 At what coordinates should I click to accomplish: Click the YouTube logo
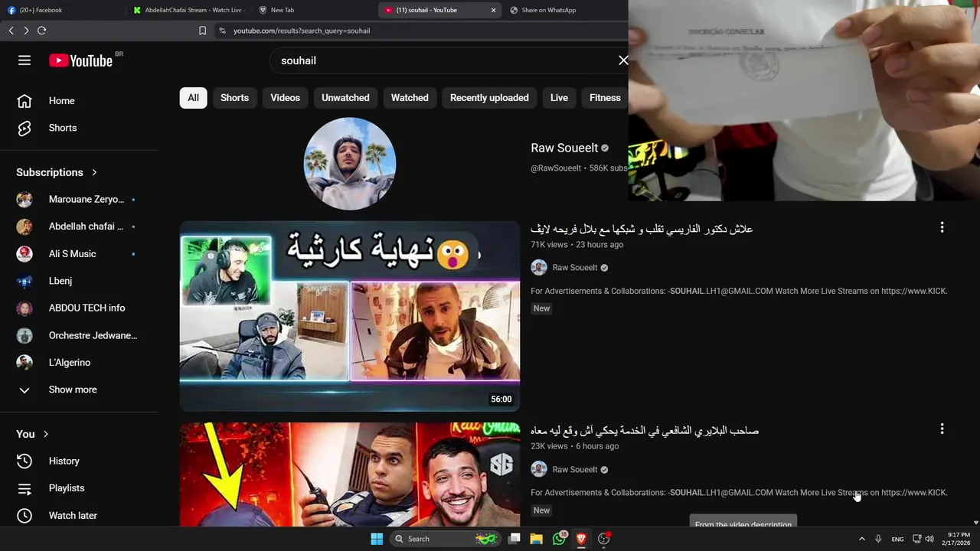click(x=80, y=60)
